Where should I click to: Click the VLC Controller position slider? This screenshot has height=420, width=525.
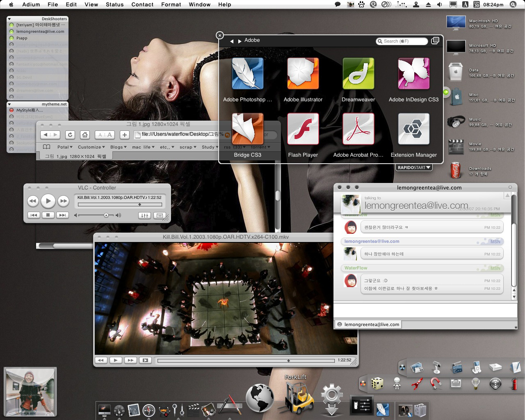pos(120,204)
